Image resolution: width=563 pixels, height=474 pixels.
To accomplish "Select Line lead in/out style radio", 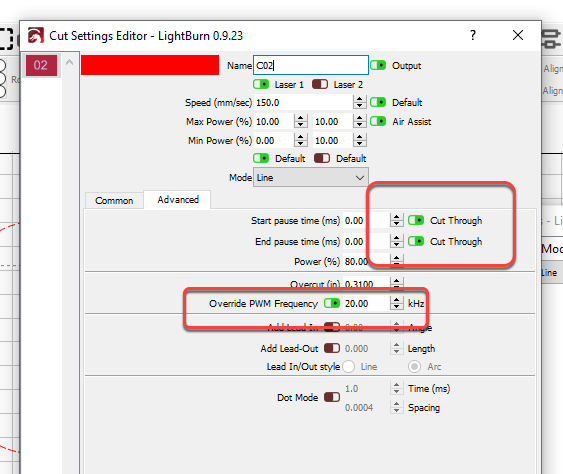I will (x=348, y=367).
